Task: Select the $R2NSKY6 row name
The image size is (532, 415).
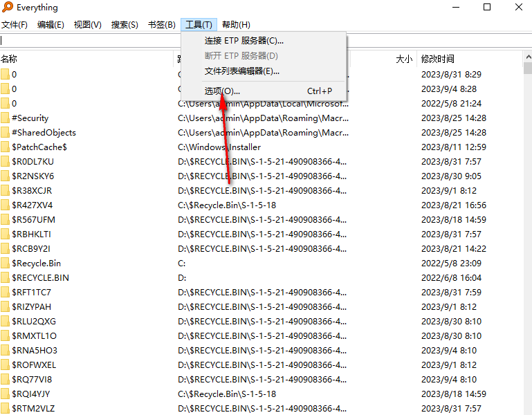Action: (x=33, y=176)
